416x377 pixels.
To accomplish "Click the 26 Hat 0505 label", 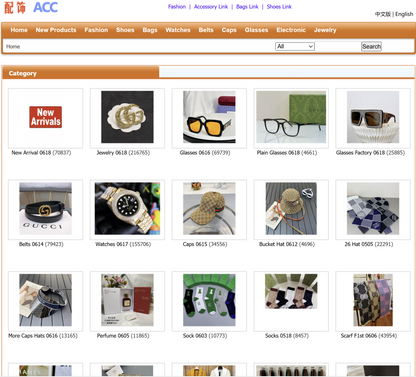I will pyautogui.click(x=369, y=244).
